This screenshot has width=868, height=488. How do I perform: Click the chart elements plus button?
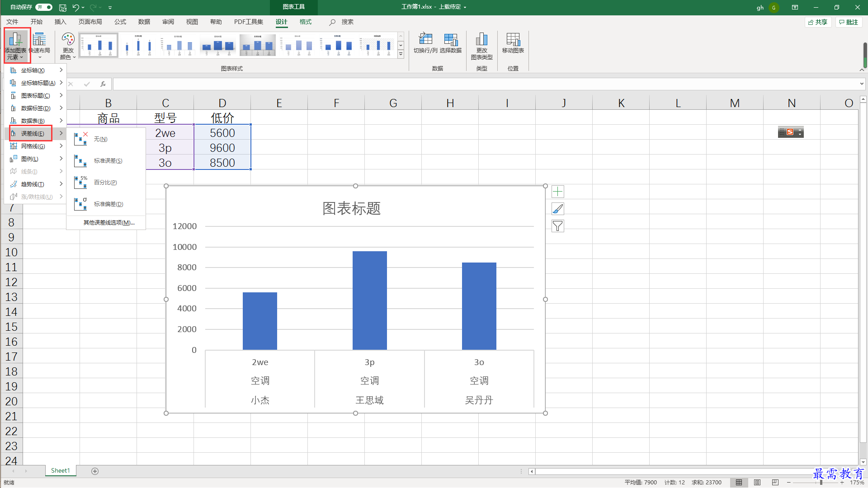(558, 192)
